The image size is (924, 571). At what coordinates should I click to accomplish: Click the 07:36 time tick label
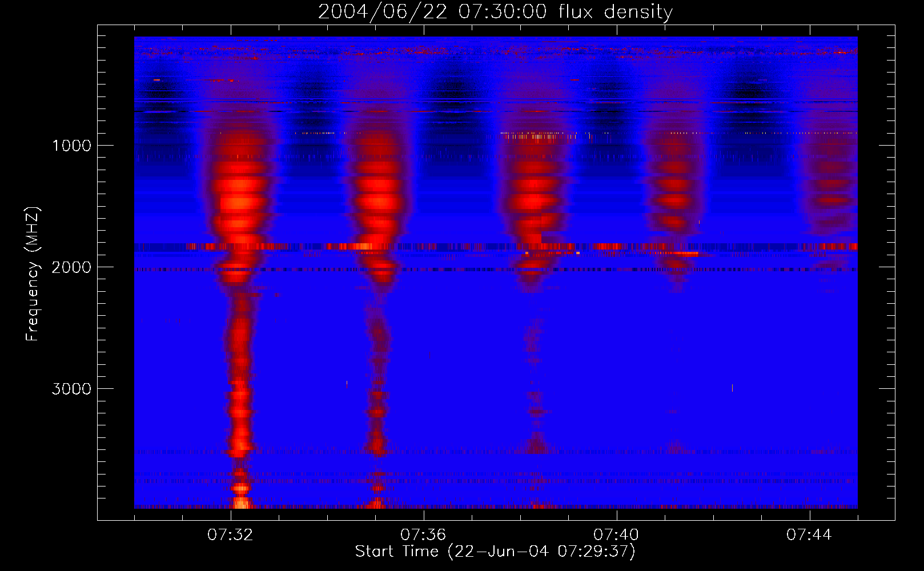coord(423,535)
